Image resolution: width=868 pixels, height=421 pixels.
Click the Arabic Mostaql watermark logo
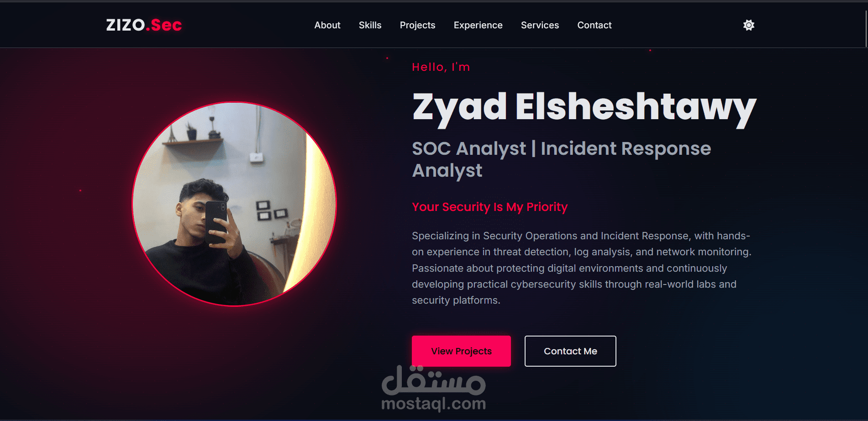[433, 380]
